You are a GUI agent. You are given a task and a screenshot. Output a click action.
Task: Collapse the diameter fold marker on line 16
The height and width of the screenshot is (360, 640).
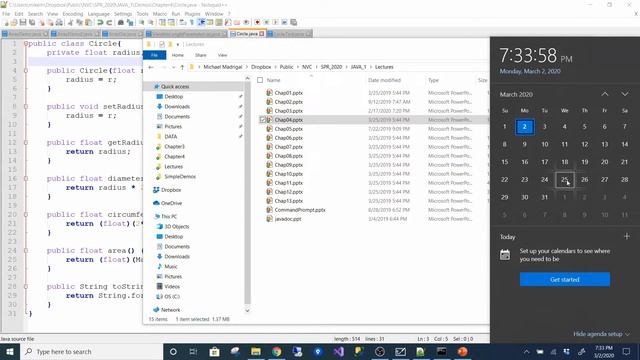coord(26,178)
